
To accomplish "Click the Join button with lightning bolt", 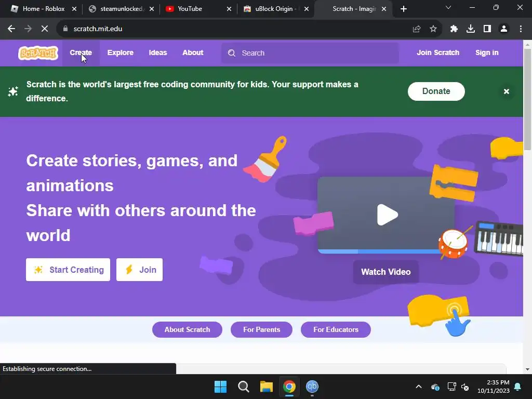I will click(x=139, y=270).
